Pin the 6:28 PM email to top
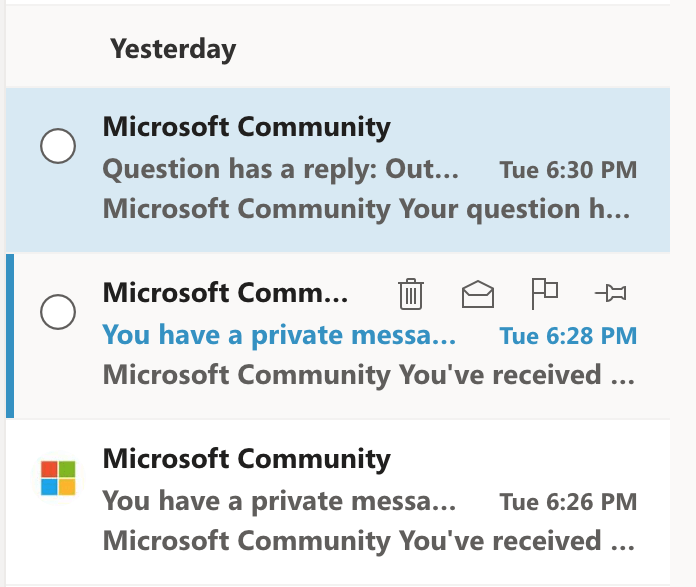 (x=611, y=293)
